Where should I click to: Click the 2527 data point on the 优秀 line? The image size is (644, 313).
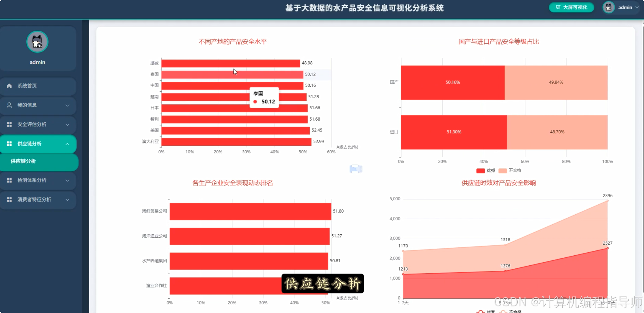pos(608,248)
